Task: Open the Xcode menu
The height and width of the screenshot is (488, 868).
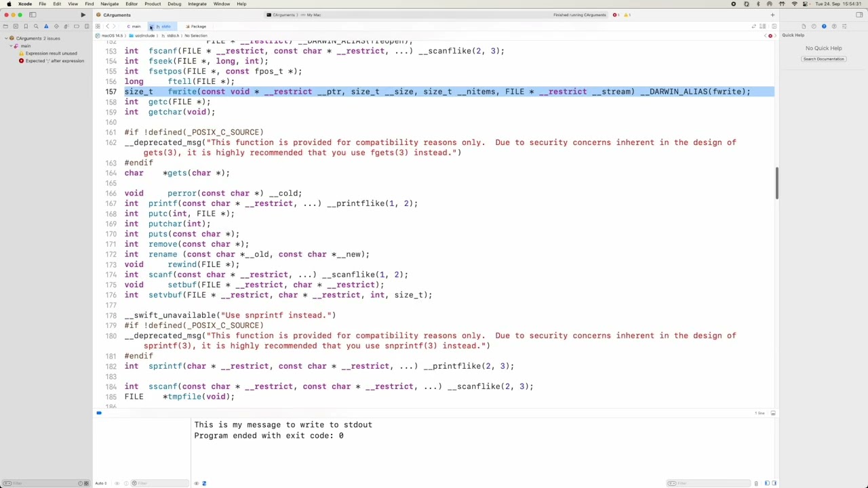Action: click(25, 4)
